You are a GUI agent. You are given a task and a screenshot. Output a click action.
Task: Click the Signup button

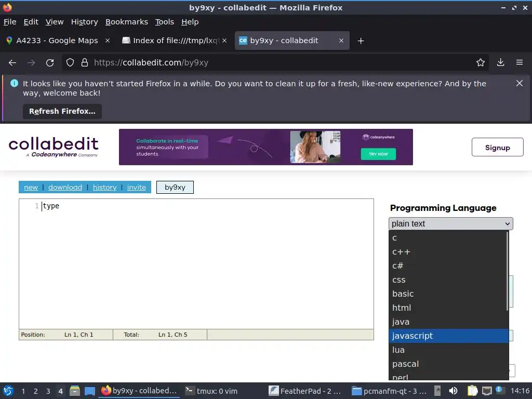point(497,147)
